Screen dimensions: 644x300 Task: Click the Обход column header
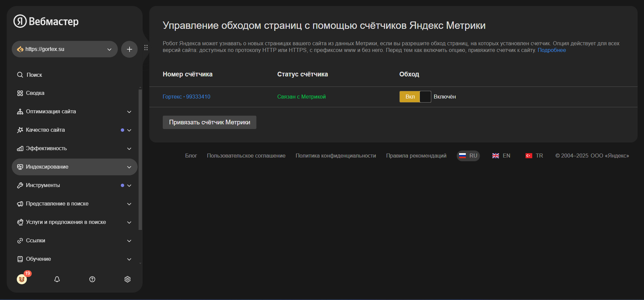coord(409,74)
